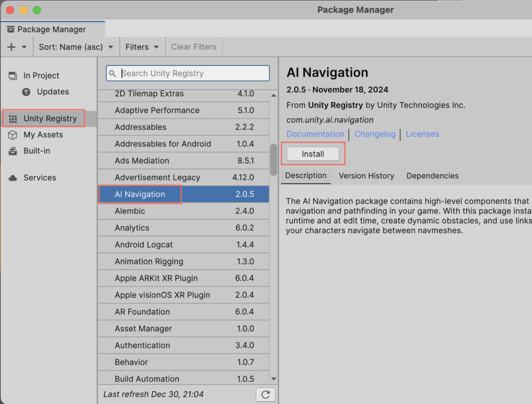Open the Filters dropdown

pyautogui.click(x=142, y=46)
